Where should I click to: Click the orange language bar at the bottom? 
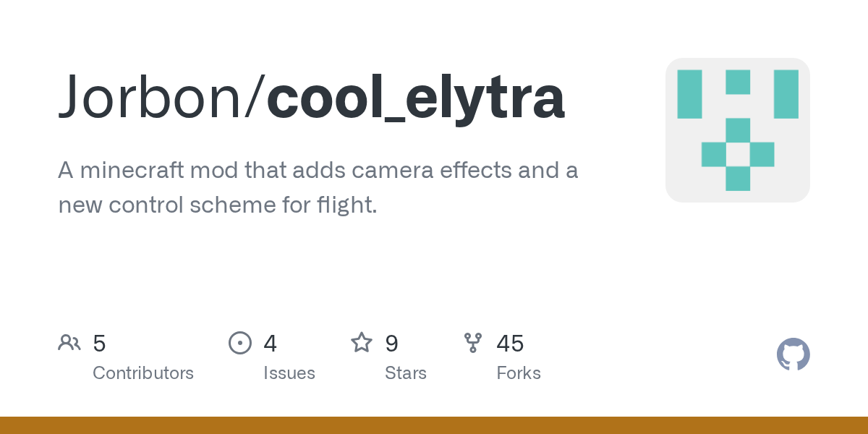click(434, 425)
